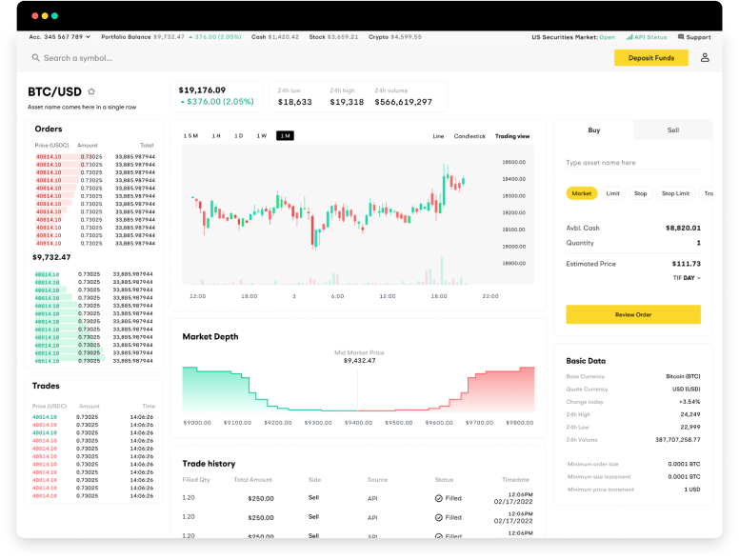The height and width of the screenshot is (560, 739).
Task: Switch chart to Candlestick view
Action: click(x=469, y=136)
